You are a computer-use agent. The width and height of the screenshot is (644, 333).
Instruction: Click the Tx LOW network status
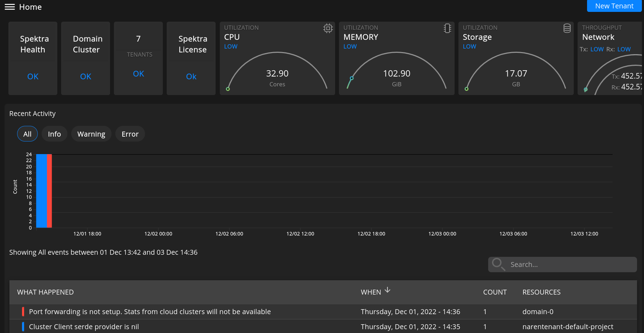click(597, 49)
